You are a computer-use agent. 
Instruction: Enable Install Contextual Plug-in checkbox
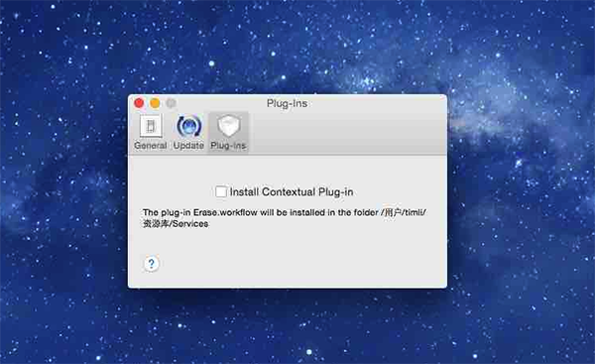(221, 191)
